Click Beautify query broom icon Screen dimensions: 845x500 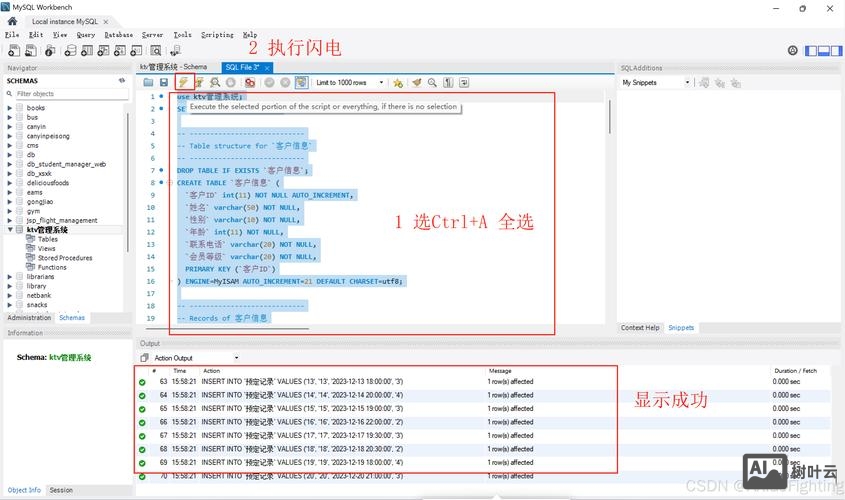point(417,82)
